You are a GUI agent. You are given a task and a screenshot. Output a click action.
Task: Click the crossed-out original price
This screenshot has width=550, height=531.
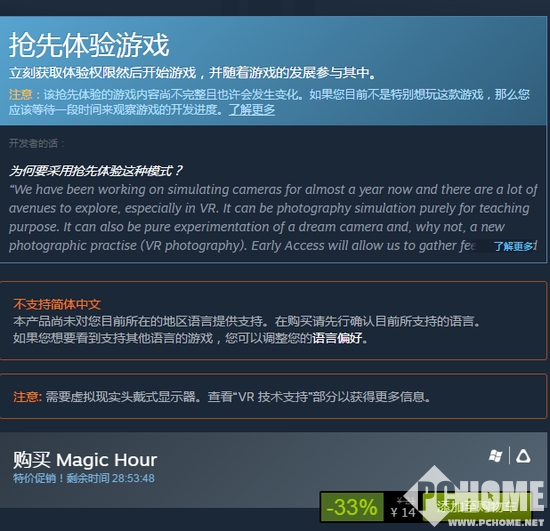[x=406, y=500]
